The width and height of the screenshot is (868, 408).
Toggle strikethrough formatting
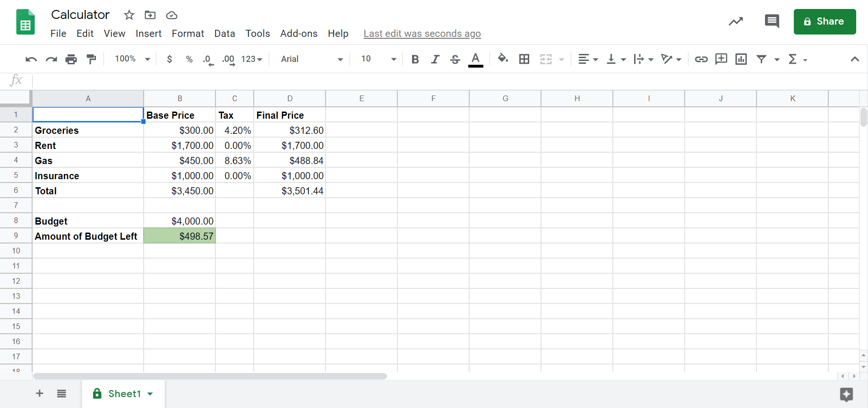(455, 59)
